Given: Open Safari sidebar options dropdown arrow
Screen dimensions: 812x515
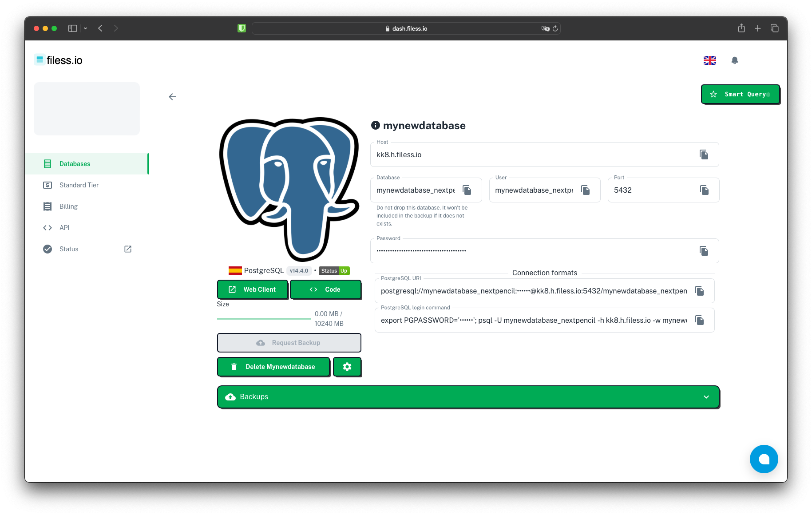Looking at the screenshot, I should tap(85, 28).
